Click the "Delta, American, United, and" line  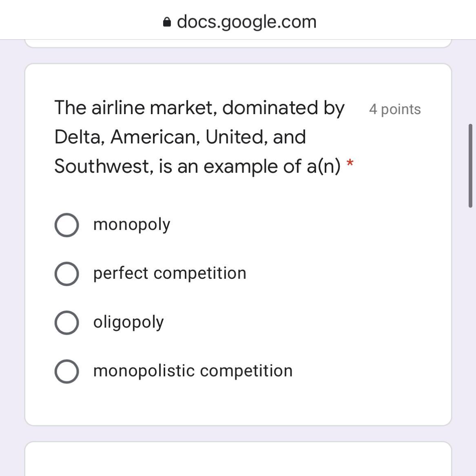[180, 137]
